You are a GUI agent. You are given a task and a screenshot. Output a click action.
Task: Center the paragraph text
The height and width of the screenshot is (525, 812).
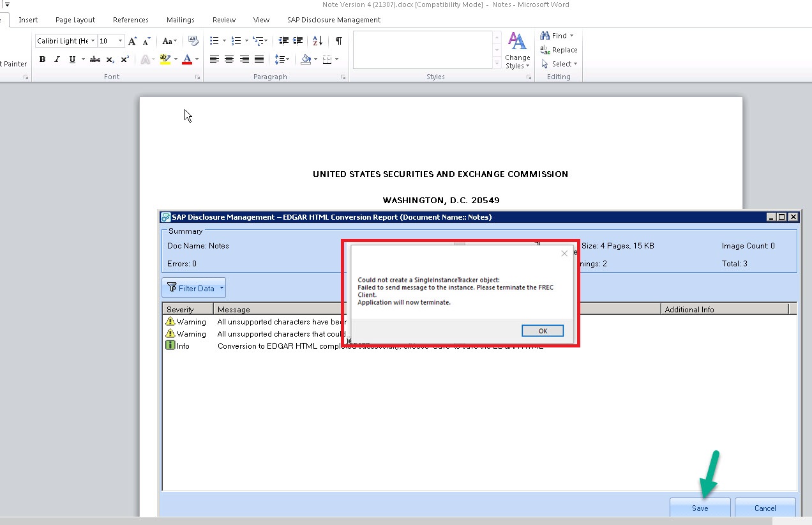pos(229,59)
